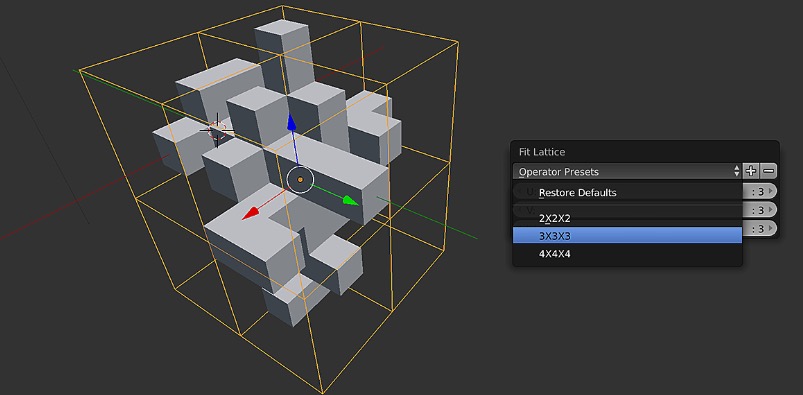Choose Restore Defaults from the presets list
803x395 pixels.
click(627, 193)
